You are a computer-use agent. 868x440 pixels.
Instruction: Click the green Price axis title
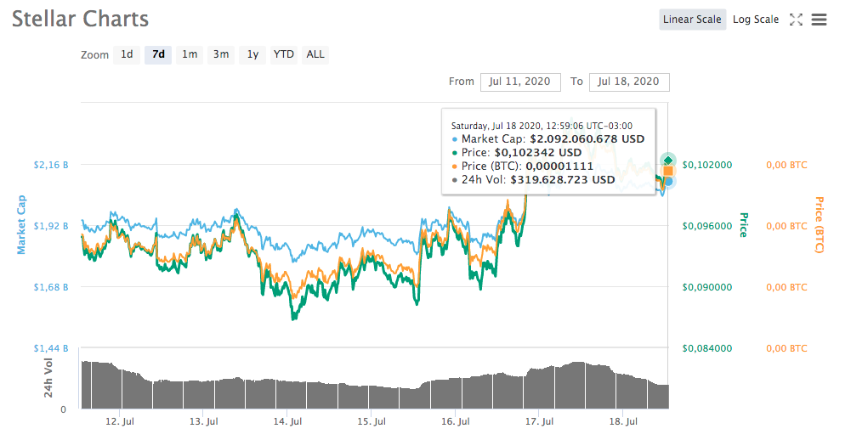click(x=744, y=225)
